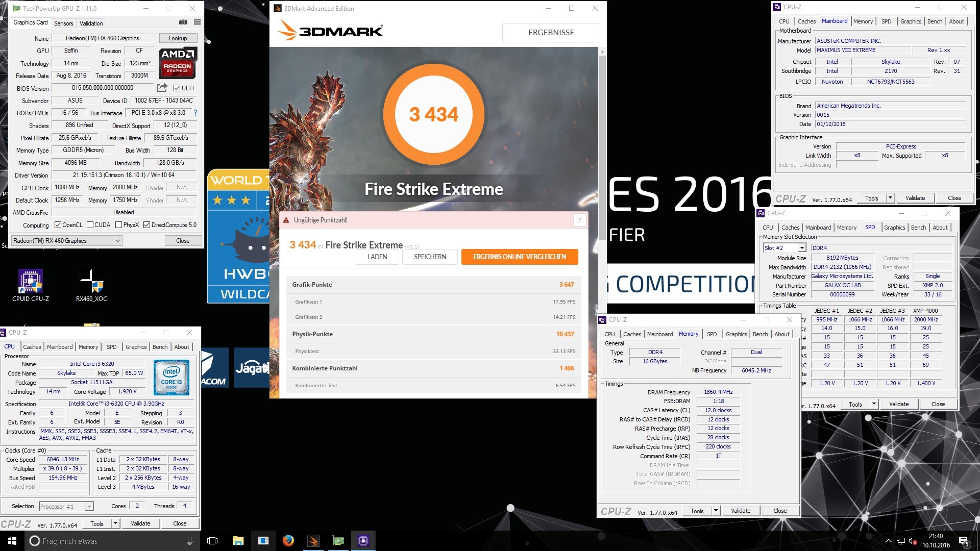Open the Action Center notification icon
Screen dimensions: 980x551
[964, 541]
